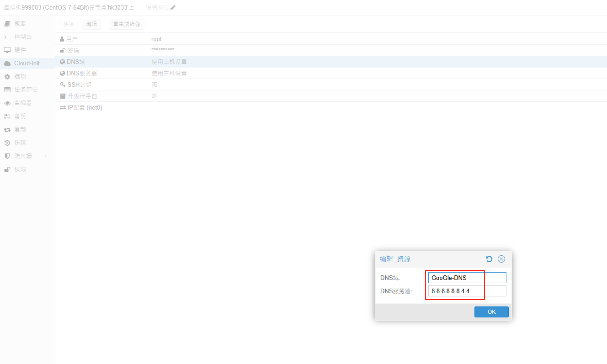The width and height of the screenshot is (607, 364).
Task: Expand the 防火墙 firewall submenu arrow
Action: click(46, 156)
